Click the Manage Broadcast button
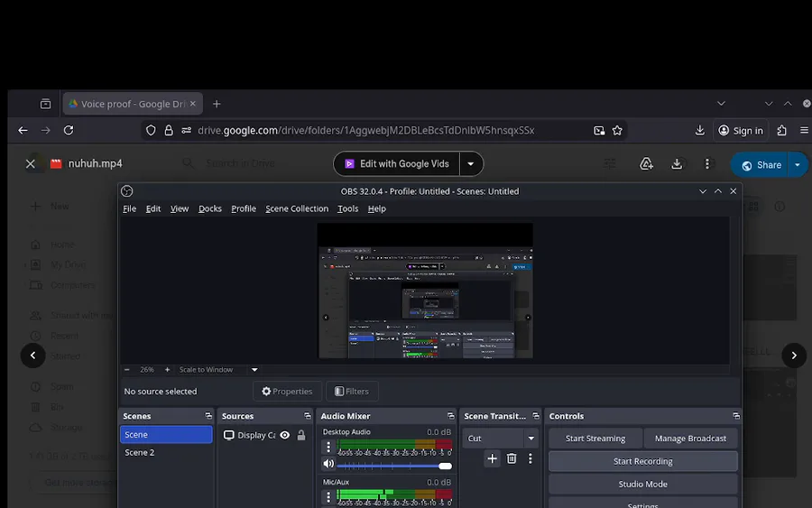The width and height of the screenshot is (812, 508). (x=690, y=439)
